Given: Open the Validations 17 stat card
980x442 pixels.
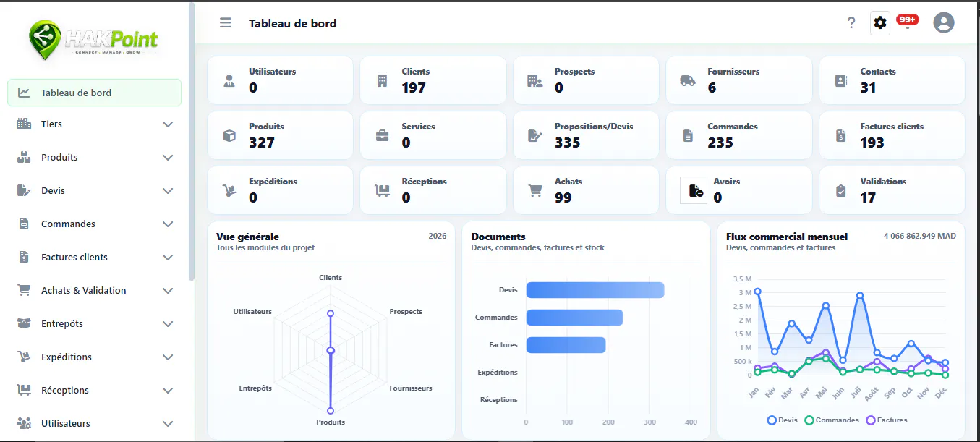Looking at the screenshot, I should [892, 190].
